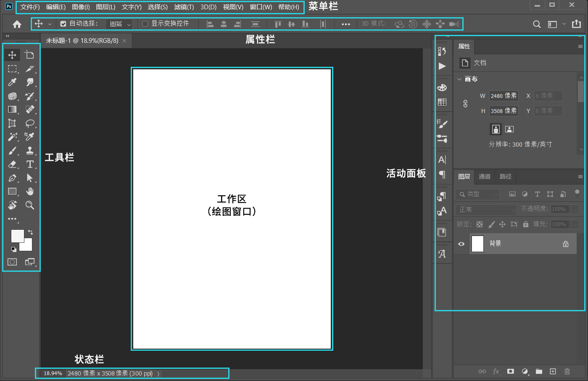This screenshot has height=381, width=588.
Task: Open the 不透明度 opacity dropdown arrow
Action: 575,209
